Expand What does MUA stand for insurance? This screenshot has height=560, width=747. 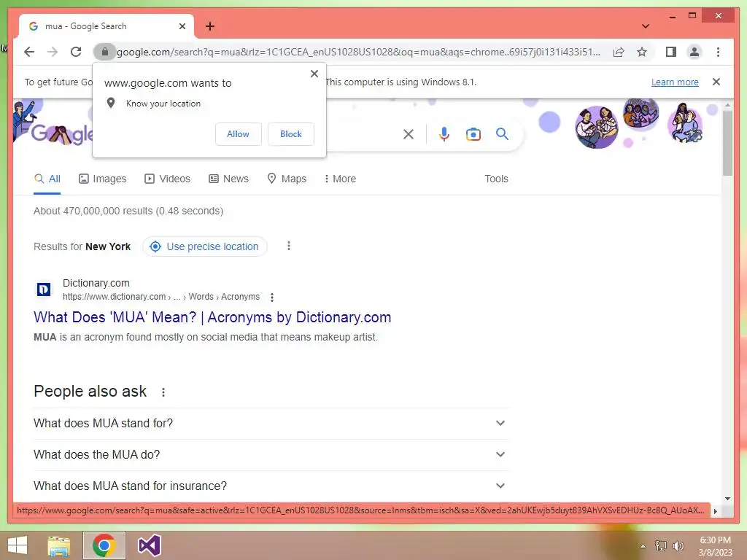(x=271, y=486)
